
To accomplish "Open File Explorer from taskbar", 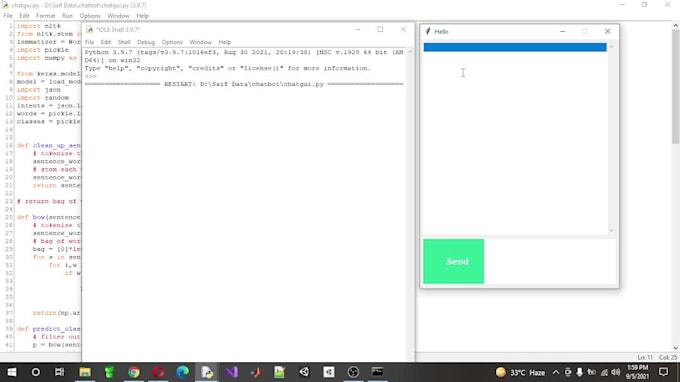I will coord(85,372).
